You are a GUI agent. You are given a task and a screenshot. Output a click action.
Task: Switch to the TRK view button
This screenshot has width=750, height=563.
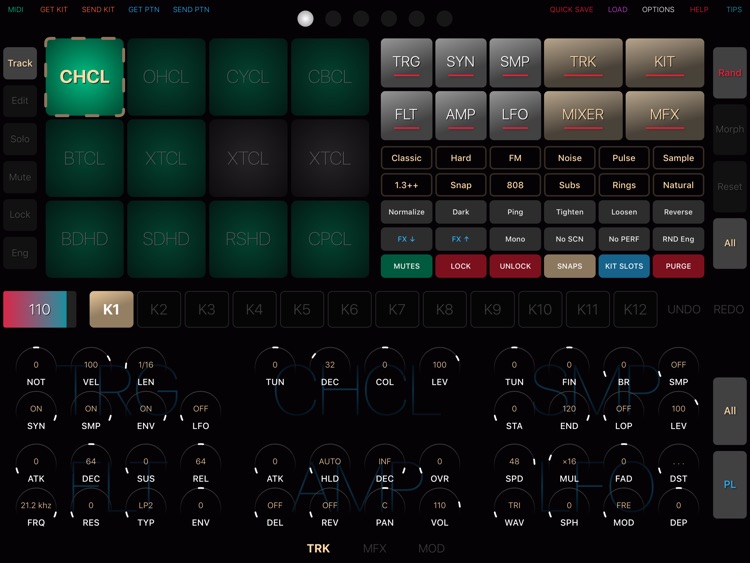(x=583, y=63)
